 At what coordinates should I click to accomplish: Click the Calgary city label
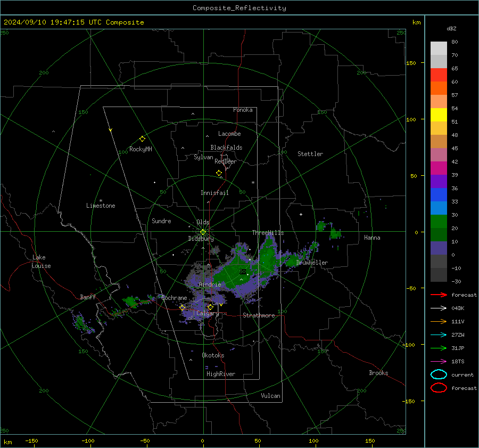point(208,313)
